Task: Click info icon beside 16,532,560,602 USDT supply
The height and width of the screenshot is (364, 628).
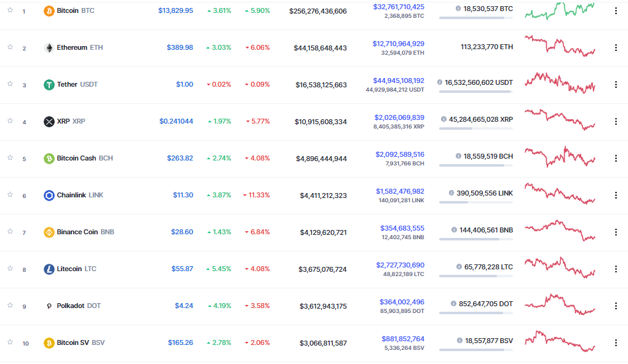Action: [x=439, y=82]
